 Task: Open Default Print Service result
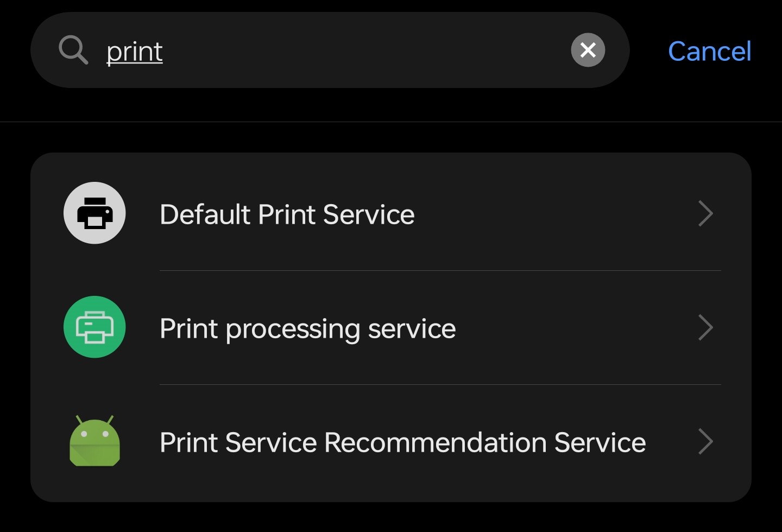click(287, 214)
